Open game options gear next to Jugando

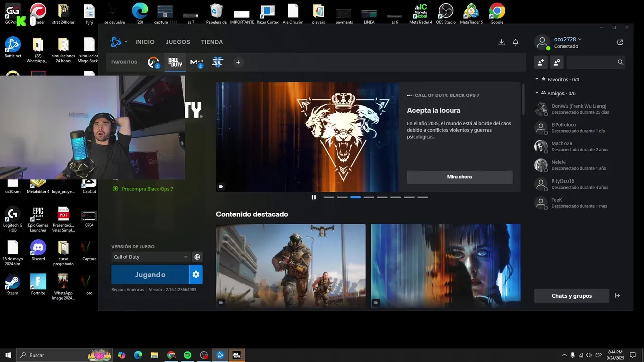click(196, 275)
